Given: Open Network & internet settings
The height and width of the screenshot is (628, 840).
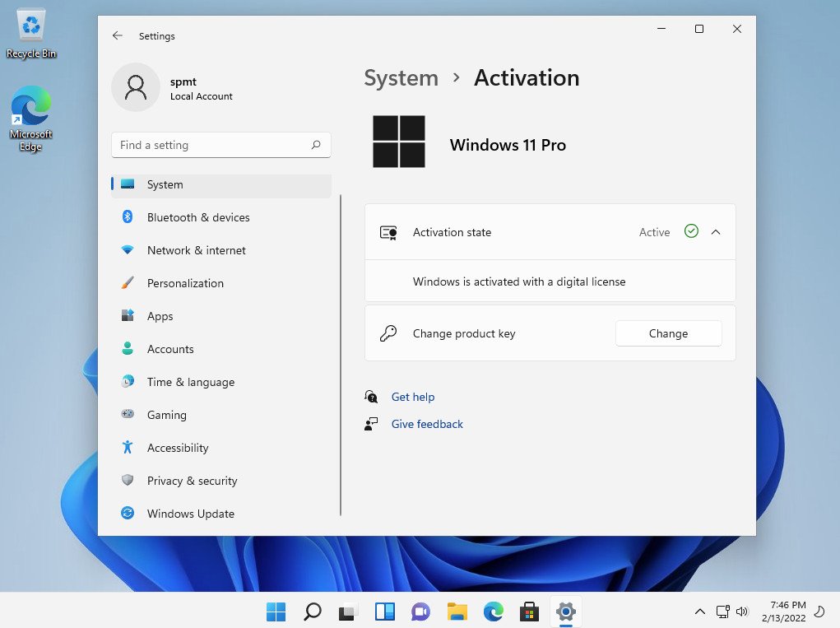Looking at the screenshot, I should [x=220, y=250].
